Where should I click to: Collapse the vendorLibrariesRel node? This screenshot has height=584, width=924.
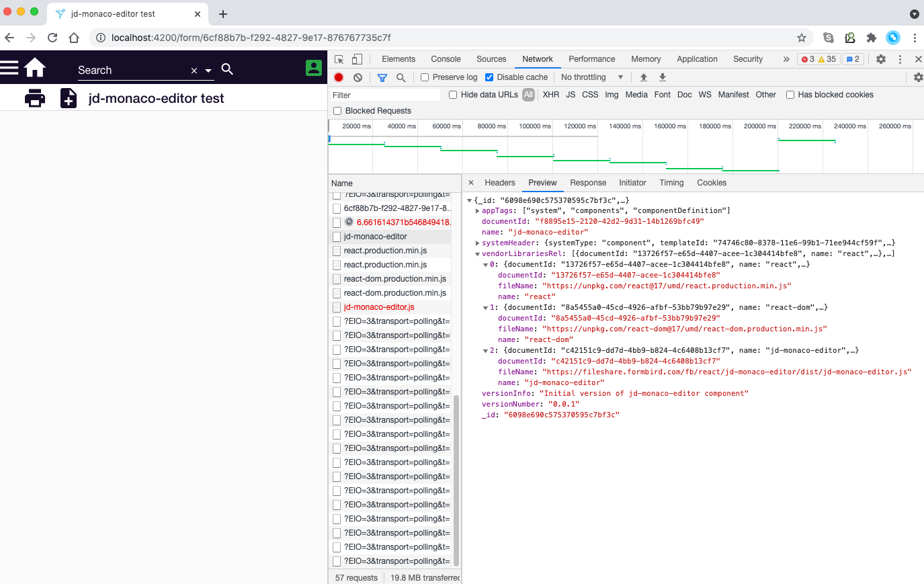tap(478, 254)
